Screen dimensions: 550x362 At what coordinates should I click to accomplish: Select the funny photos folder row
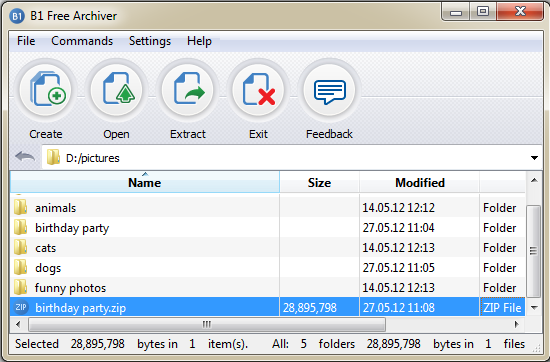pos(268,288)
